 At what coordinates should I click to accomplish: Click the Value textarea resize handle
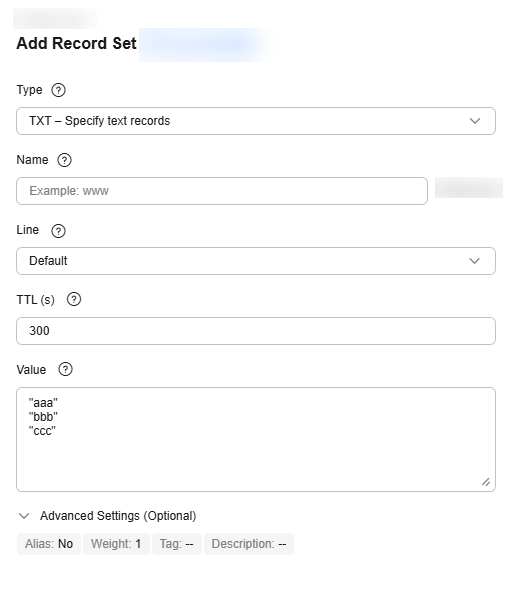486,482
